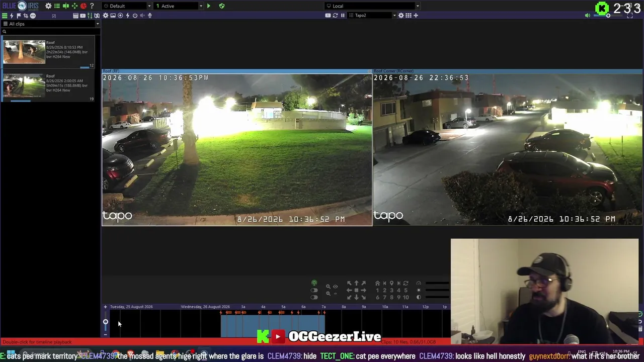The image size is (644, 362).
Task: Open the Roof clip from 8:10:53 PM
Action: [x=48, y=51]
